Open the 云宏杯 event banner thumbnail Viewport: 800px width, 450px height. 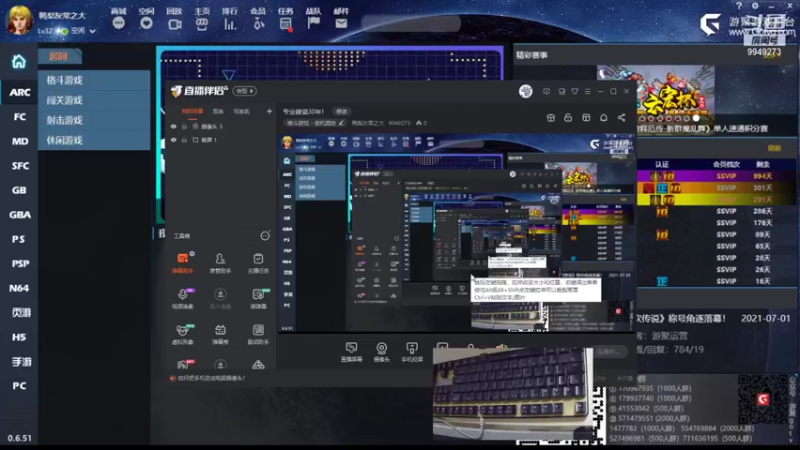(656, 95)
